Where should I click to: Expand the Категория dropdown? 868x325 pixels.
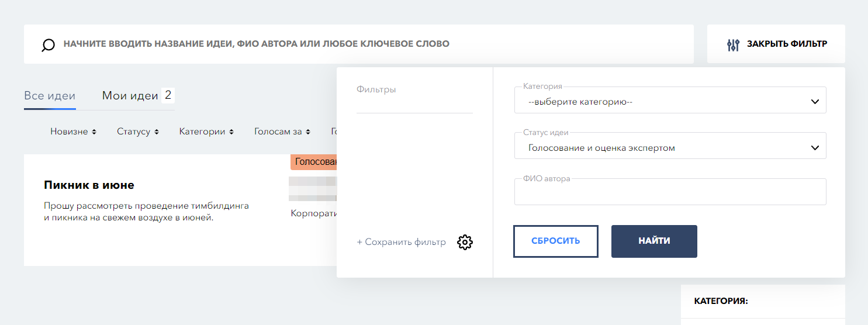[x=670, y=102]
